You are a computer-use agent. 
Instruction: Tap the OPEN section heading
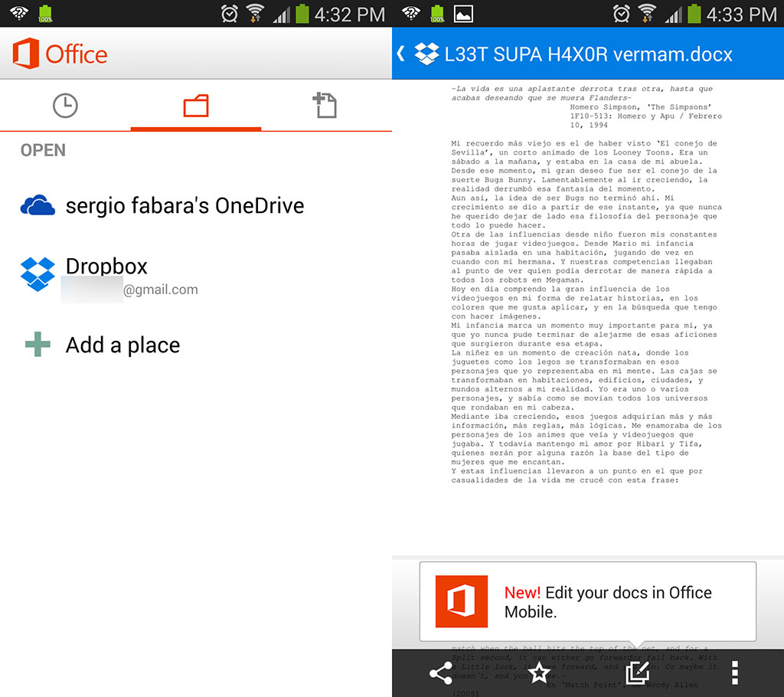[x=43, y=150]
